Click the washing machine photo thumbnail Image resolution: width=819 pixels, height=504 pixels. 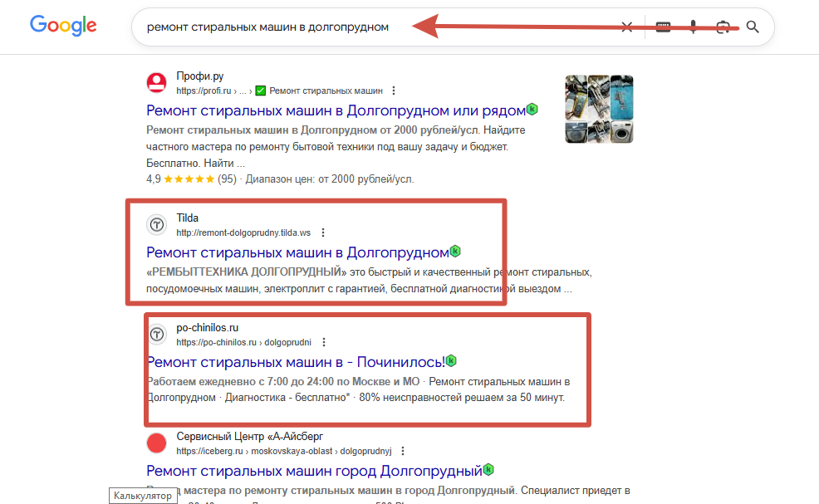[x=599, y=109]
